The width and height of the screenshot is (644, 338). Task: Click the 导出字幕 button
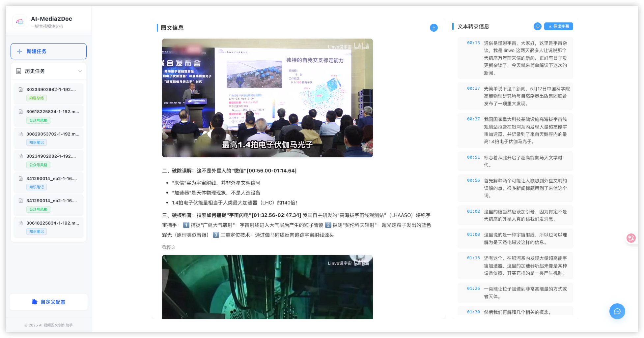(558, 26)
